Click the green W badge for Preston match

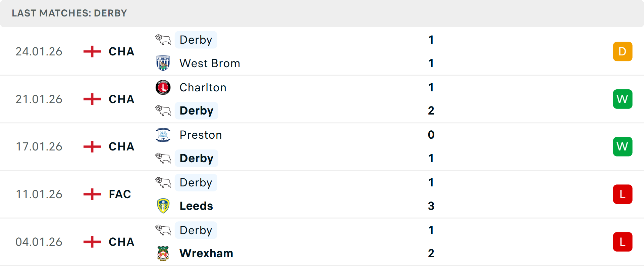point(623,146)
